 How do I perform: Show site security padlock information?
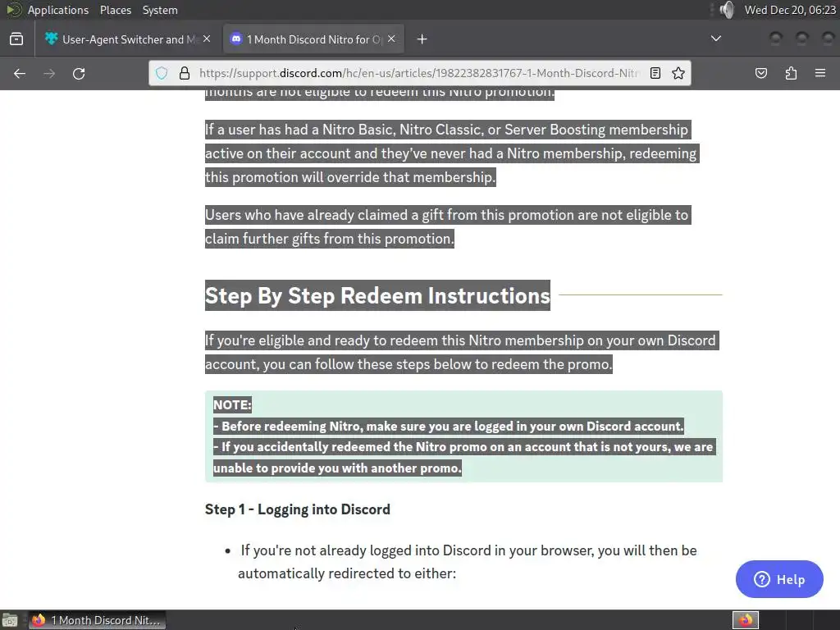tap(185, 73)
